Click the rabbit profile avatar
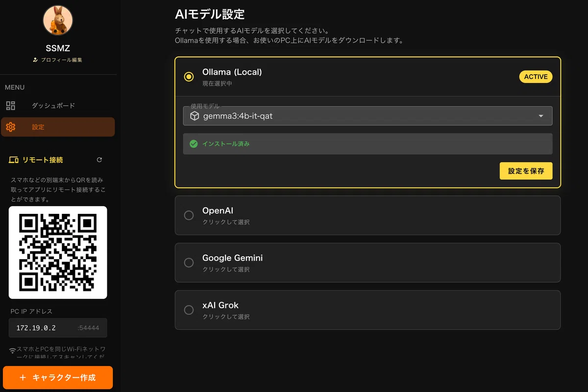 (x=58, y=21)
